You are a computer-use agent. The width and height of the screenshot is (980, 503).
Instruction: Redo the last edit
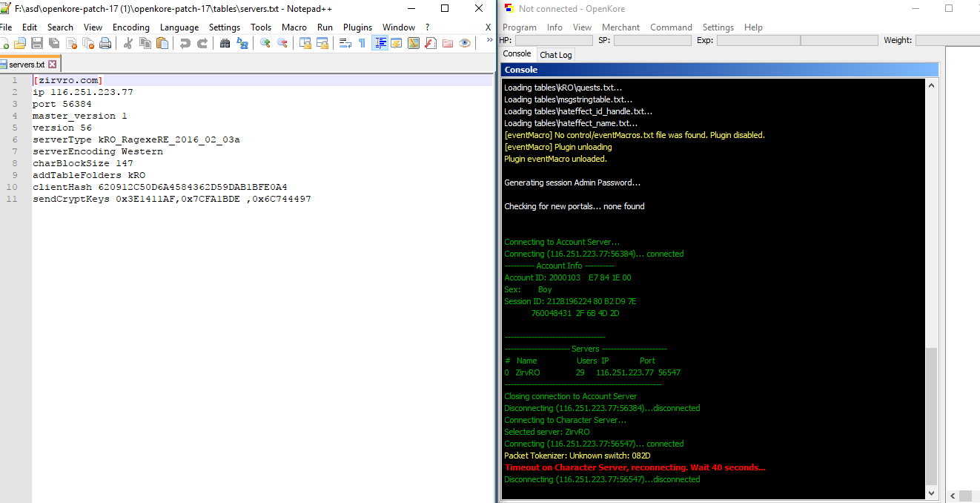click(202, 44)
